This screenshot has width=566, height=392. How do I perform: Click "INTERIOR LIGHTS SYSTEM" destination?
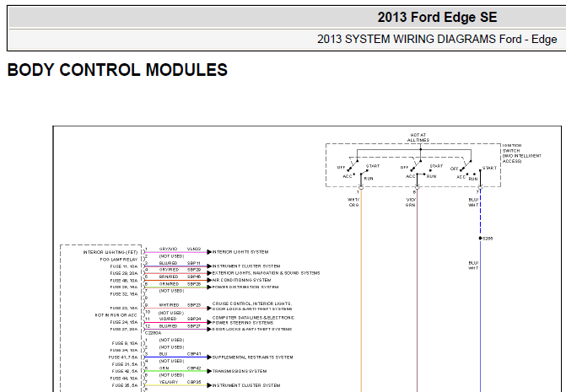click(240, 252)
